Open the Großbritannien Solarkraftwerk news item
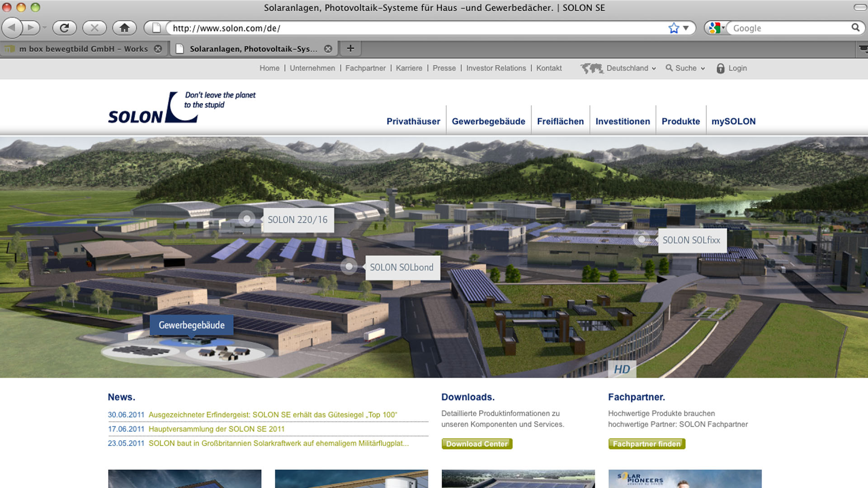The image size is (868, 488). pyautogui.click(x=278, y=443)
